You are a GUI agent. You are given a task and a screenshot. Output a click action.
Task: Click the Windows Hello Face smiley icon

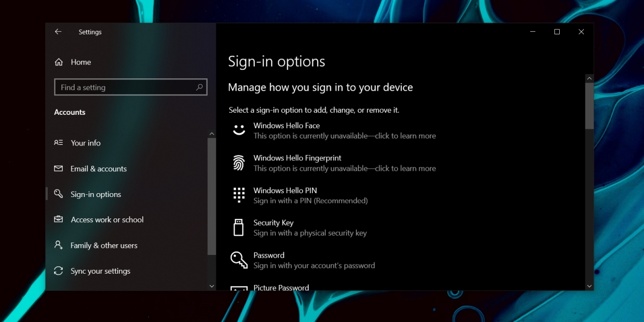(x=239, y=130)
